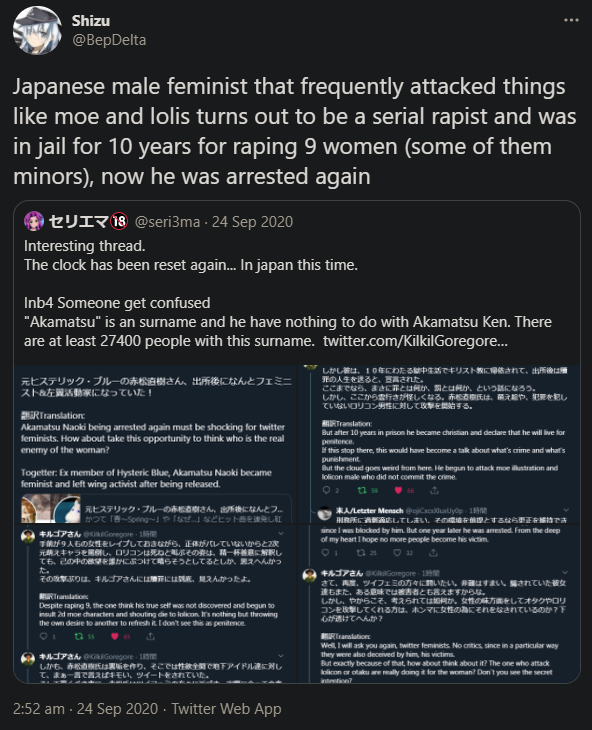Click the green retweet icon showing 55
The image size is (592, 730).
click(x=79, y=636)
